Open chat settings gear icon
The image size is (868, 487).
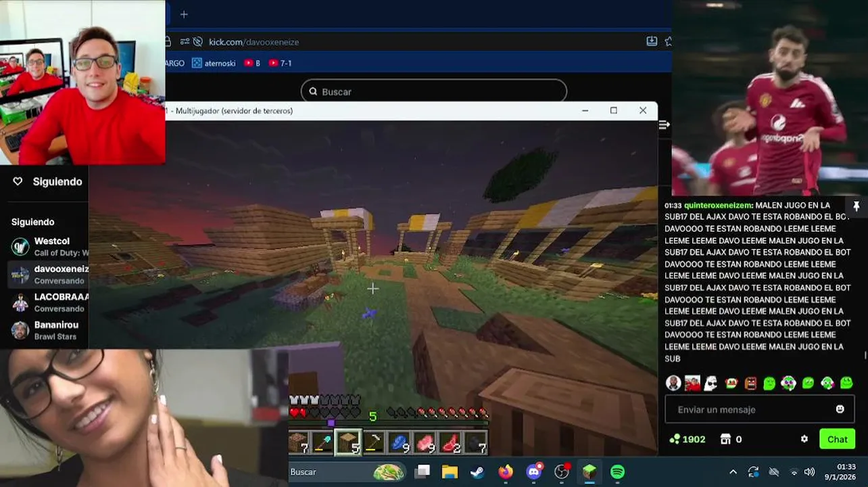click(804, 439)
